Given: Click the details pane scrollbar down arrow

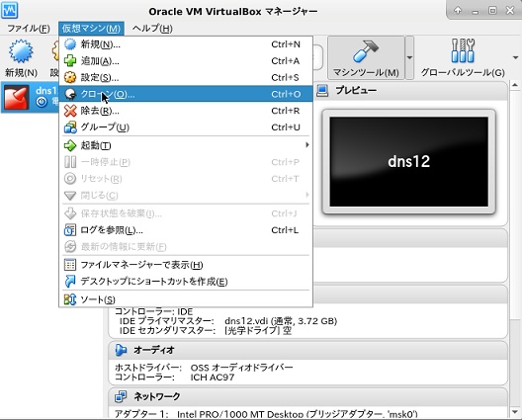Looking at the screenshot, I should click(515, 412).
